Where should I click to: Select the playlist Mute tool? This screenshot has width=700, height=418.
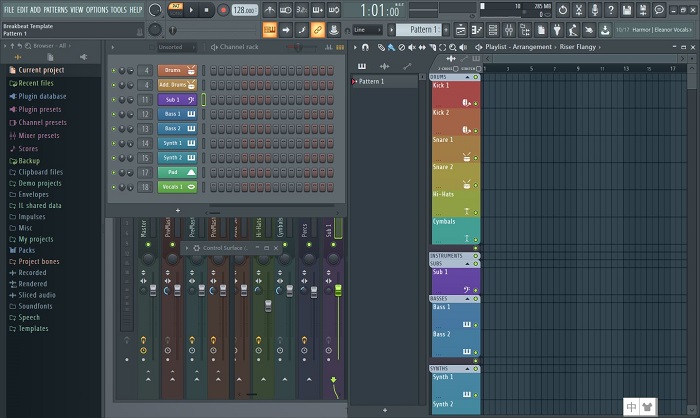pos(412,47)
